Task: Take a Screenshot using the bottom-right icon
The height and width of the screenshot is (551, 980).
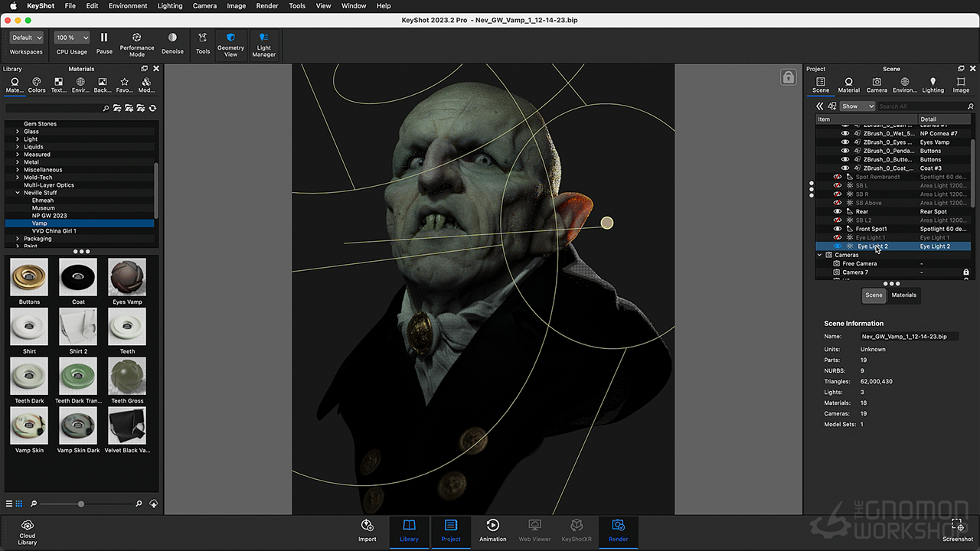Action: point(957,526)
